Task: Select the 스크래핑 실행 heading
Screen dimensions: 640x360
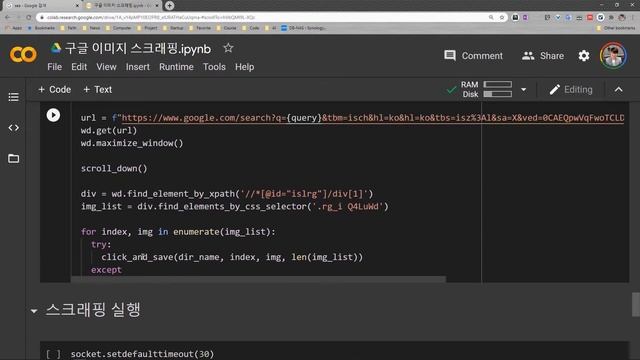Action: pos(93,309)
